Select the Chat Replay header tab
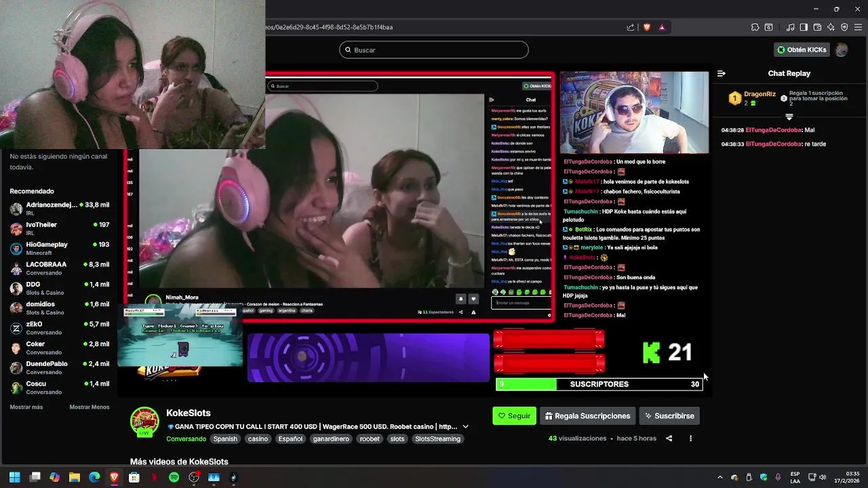The height and width of the screenshot is (488, 868). [x=789, y=73]
